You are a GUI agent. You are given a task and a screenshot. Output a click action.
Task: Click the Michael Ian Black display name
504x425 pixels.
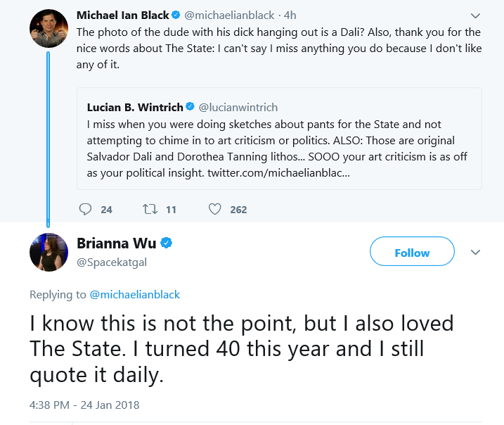click(123, 15)
